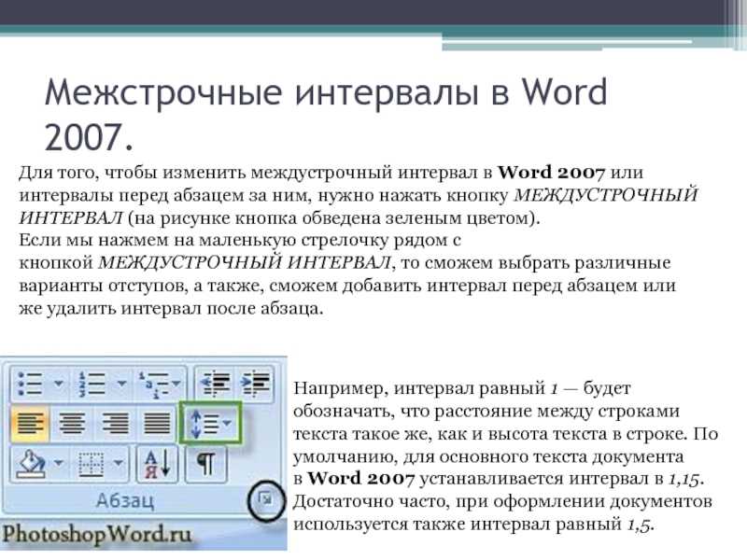
Task: Open the Абзац dialog launcher
Action: (x=266, y=499)
